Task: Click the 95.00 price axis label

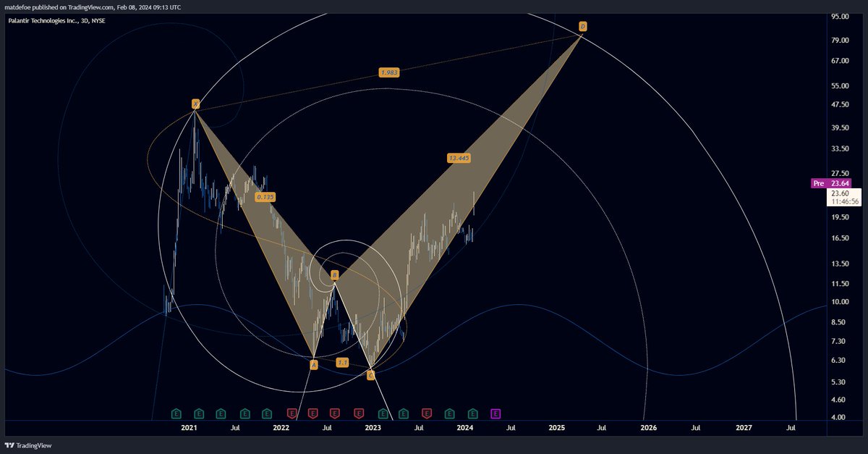Action: 841,16
